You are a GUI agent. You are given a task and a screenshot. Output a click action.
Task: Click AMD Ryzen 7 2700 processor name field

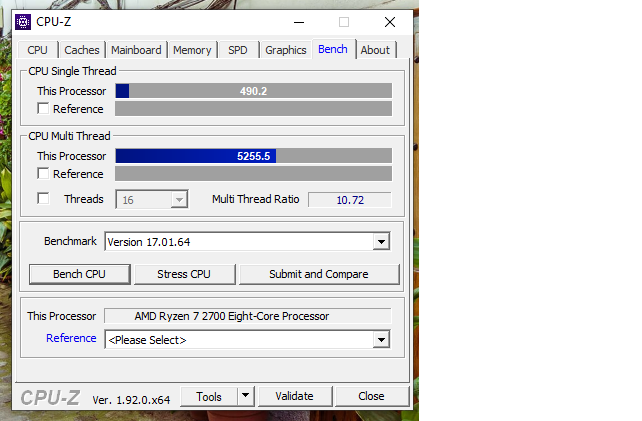click(x=248, y=316)
